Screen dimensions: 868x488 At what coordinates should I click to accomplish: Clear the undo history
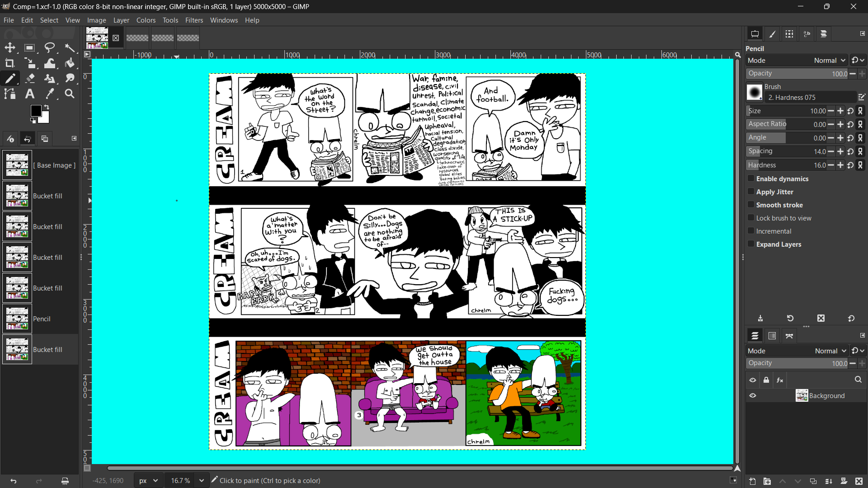click(65, 481)
